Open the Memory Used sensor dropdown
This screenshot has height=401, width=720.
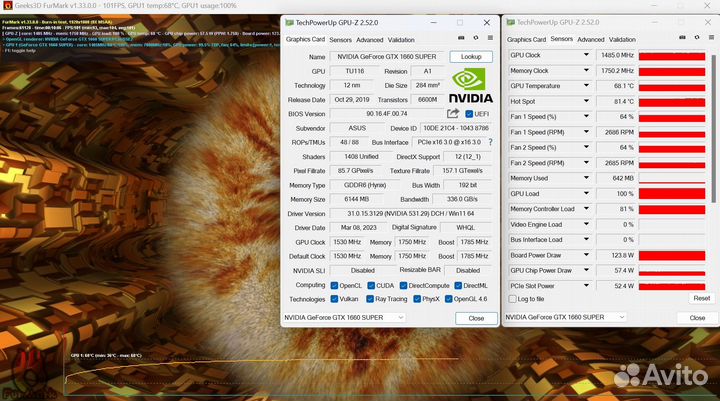[586, 178]
